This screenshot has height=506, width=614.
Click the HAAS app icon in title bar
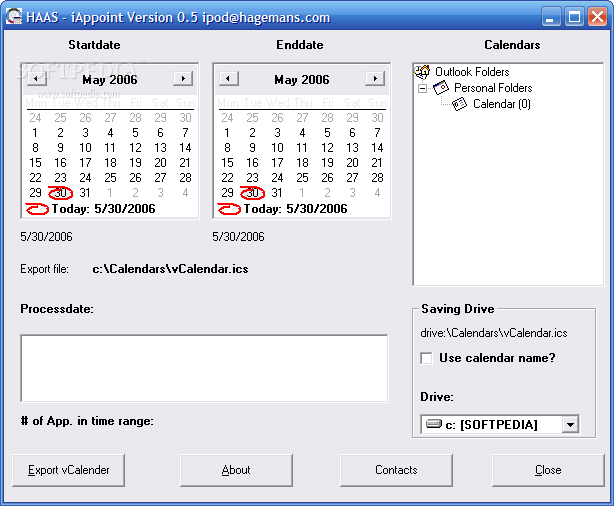click(x=14, y=16)
